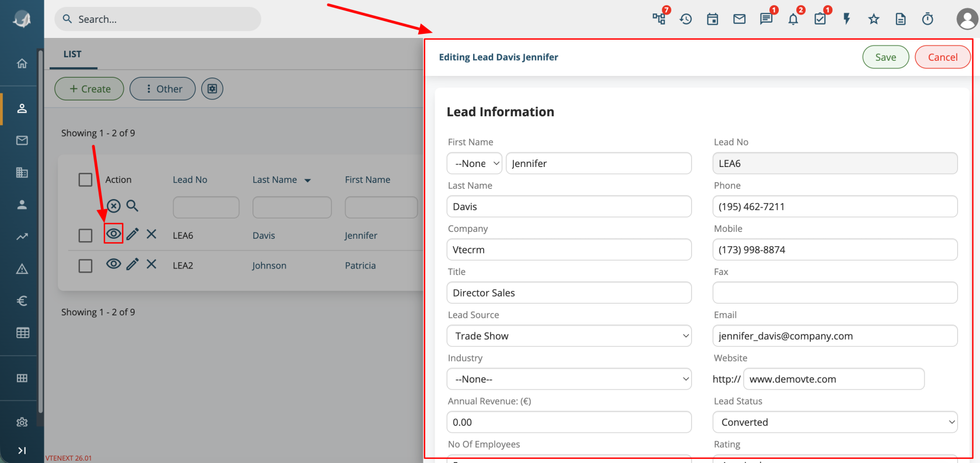Click the Save button
The height and width of the screenshot is (463, 980).
(885, 57)
